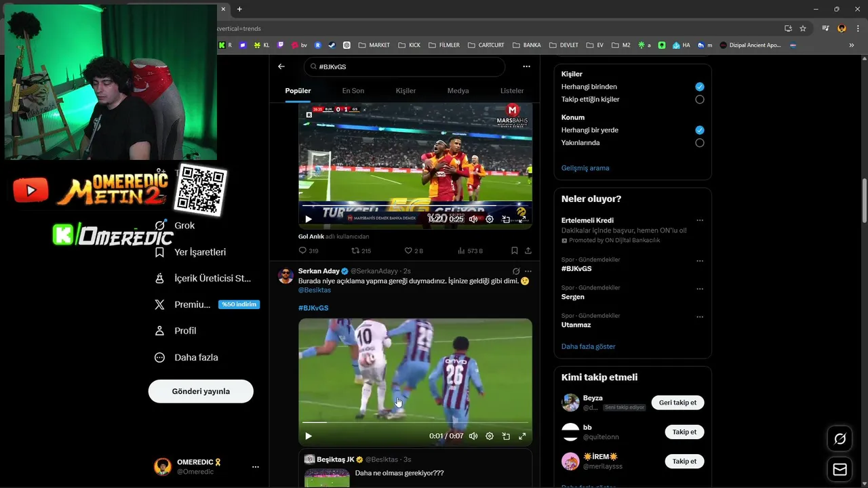
Task: Show hidden bookmarks with double chevron
Action: click(852, 45)
